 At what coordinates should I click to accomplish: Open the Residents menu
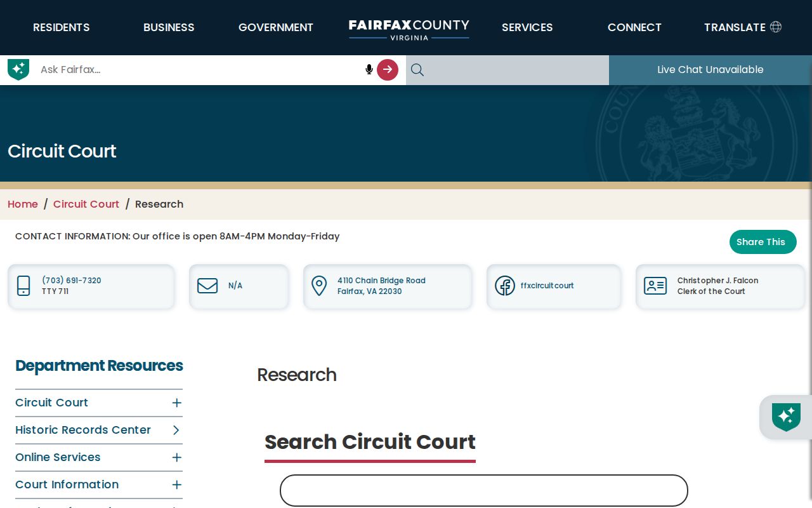click(x=62, y=27)
